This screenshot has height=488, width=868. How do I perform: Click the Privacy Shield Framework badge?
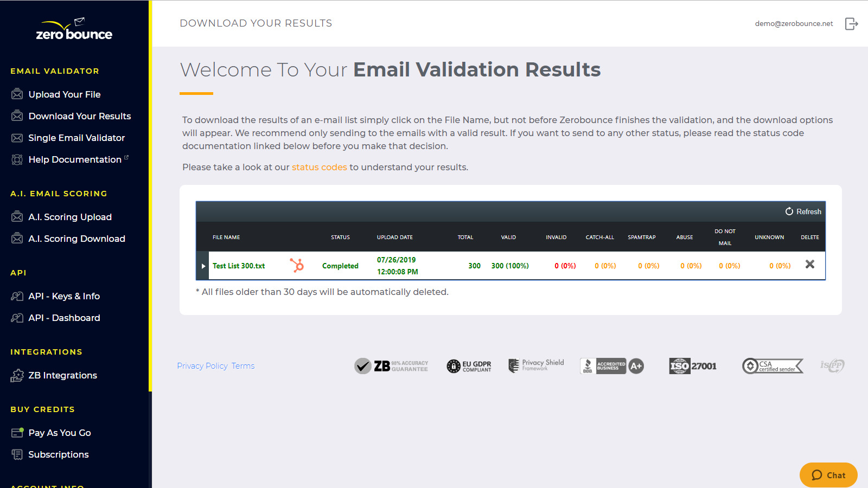[x=536, y=365]
